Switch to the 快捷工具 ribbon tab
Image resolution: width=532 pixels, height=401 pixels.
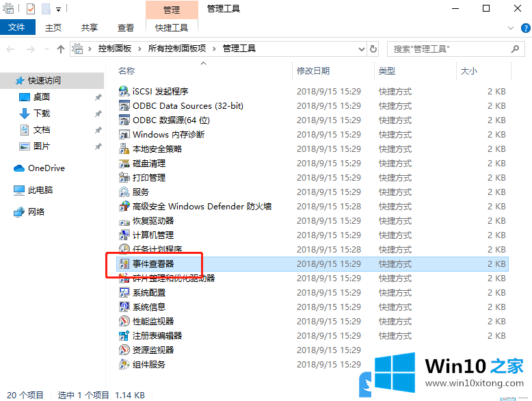[172, 27]
